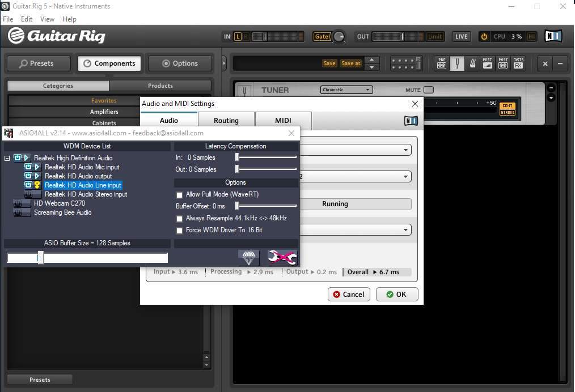The width and height of the screenshot is (575, 392).
Task: Collapse Realtek High Definition Audio tree
Action: (x=7, y=158)
